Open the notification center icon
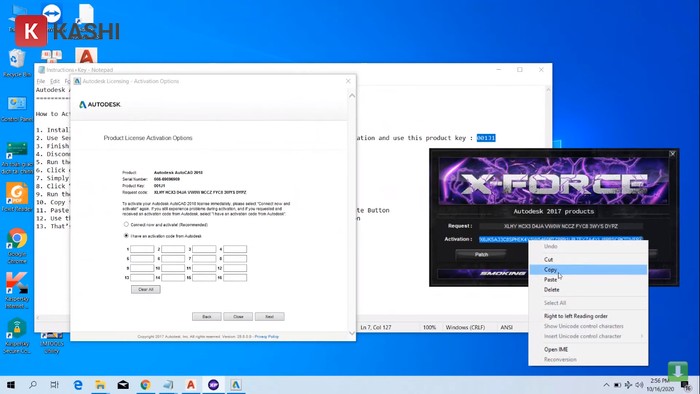Image resolution: width=700 pixels, height=394 pixels. (x=686, y=385)
